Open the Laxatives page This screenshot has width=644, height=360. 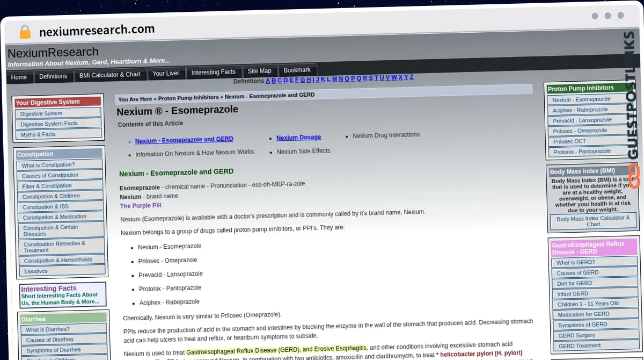[35, 271]
